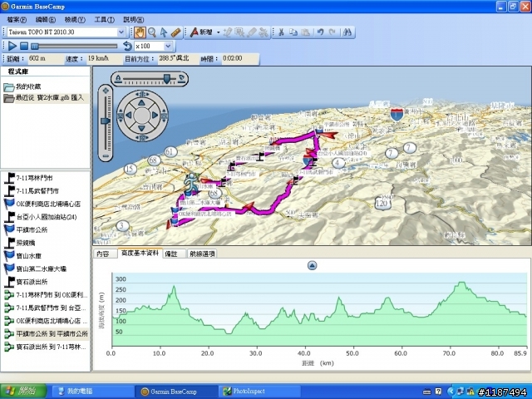Click the pencil edit tool icon
532x399 pixels.
[x=228, y=32]
